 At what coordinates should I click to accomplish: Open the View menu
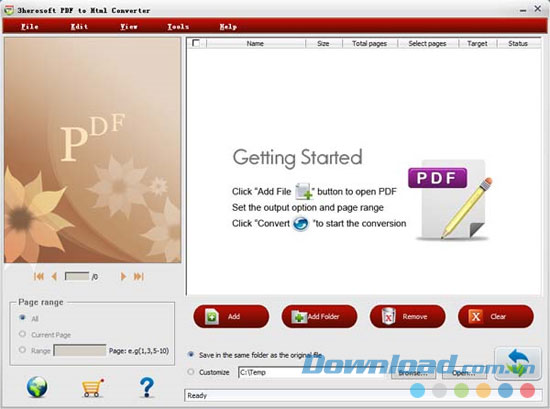[x=129, y=27]
